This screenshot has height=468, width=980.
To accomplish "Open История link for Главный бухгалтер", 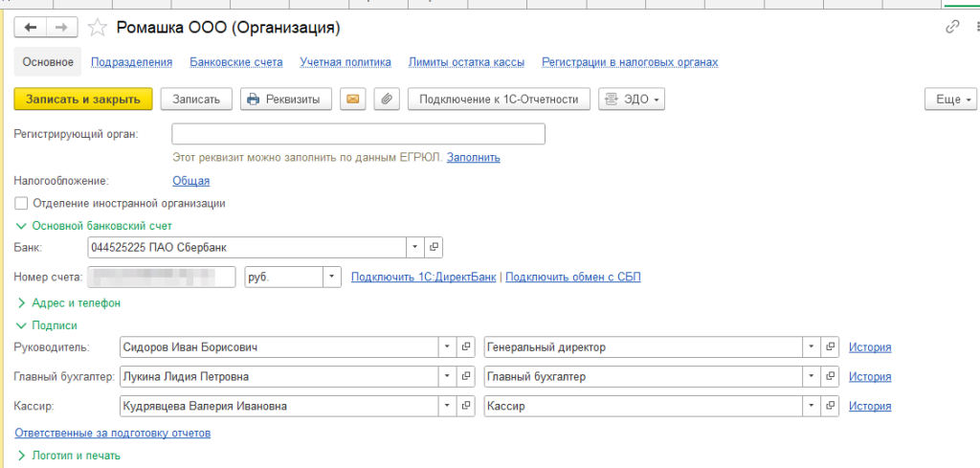I will [870, 377].
